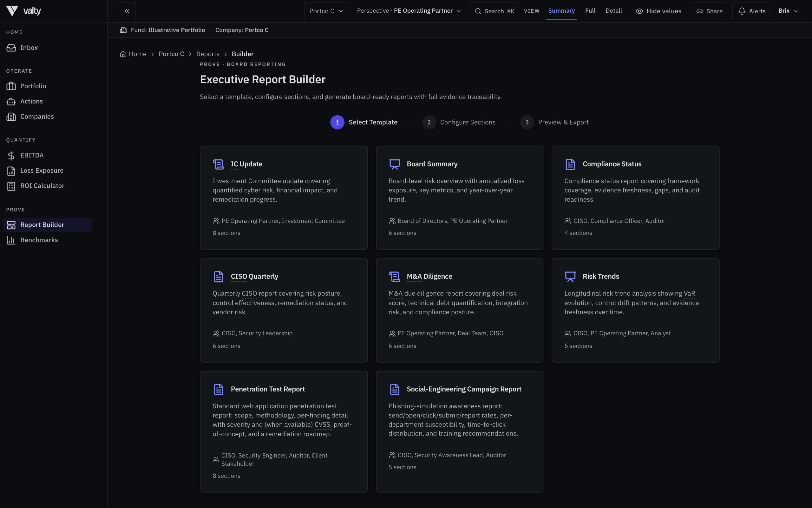Click the fund building icon

coord(123,30)
